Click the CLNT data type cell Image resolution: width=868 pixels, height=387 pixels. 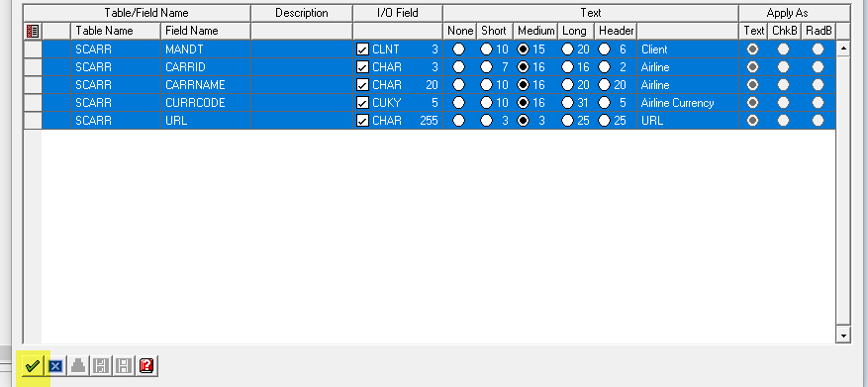(386, 49)
